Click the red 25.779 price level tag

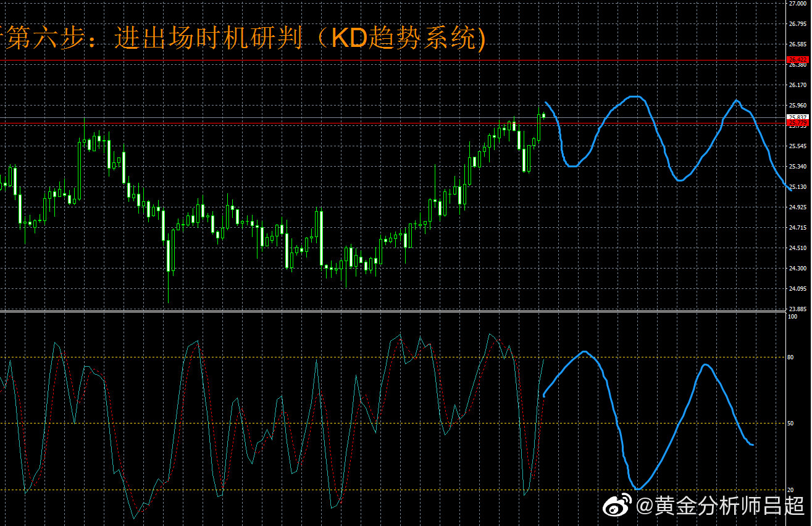pyautogui.click(x=798, y=123)
